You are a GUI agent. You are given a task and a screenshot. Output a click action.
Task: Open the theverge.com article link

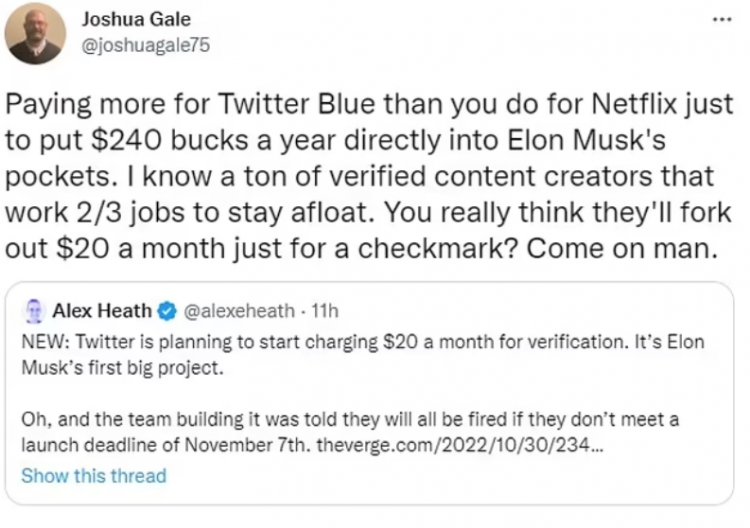[x=460, y=445]
